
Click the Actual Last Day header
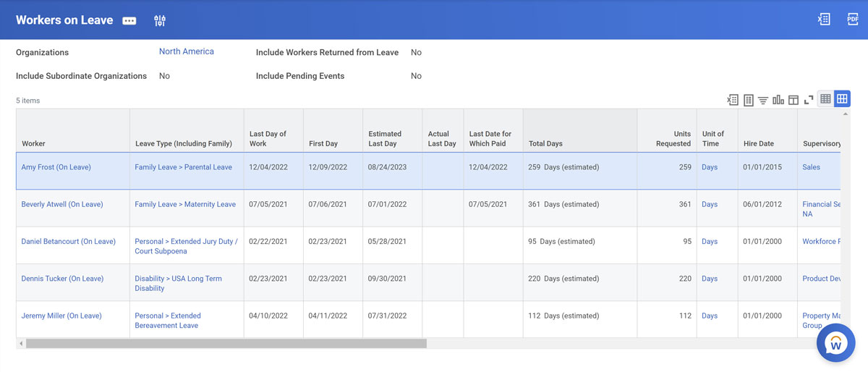(x=443, y=131)
